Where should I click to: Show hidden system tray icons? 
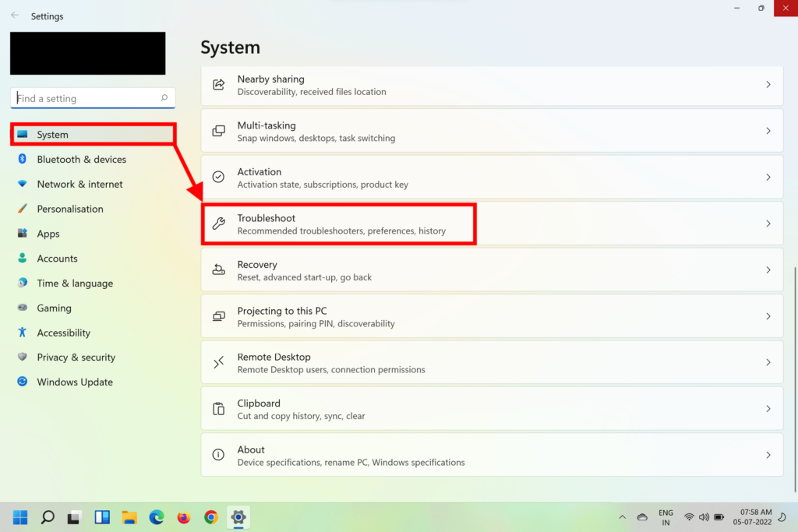click(622, 517)
